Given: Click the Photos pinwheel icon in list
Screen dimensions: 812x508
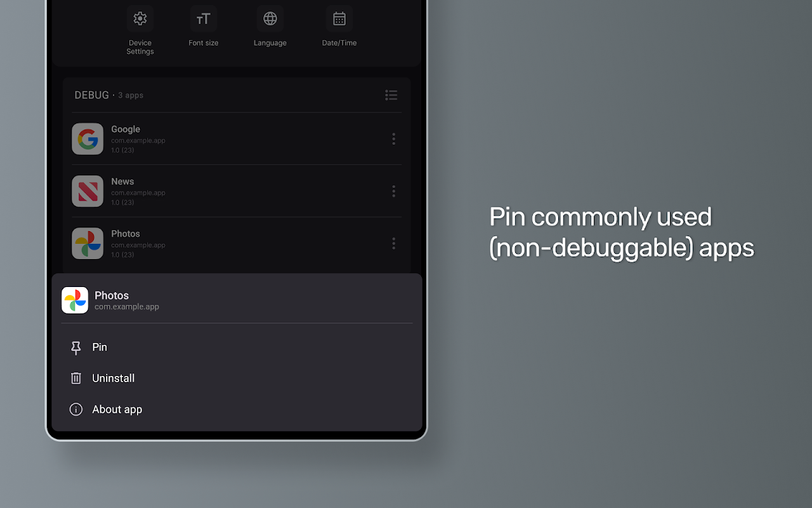Looking at the screenshot, I should [x=88, y=243].
